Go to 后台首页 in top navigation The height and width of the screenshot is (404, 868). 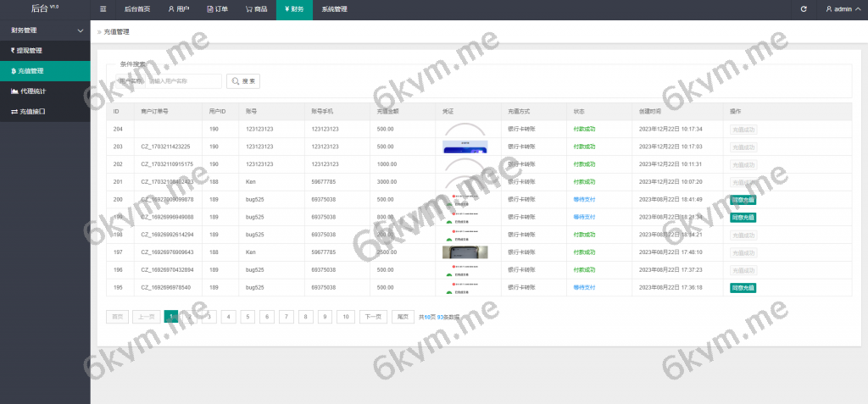pos(136,9)
